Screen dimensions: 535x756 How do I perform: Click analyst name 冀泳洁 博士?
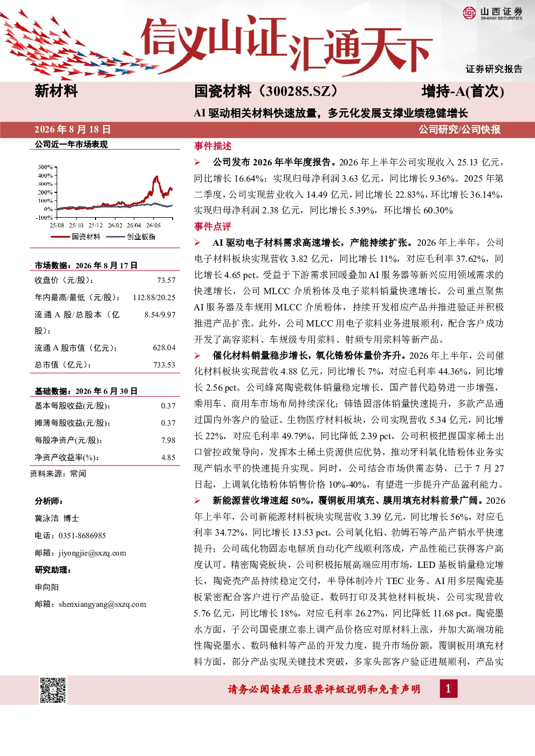point(57,518)
